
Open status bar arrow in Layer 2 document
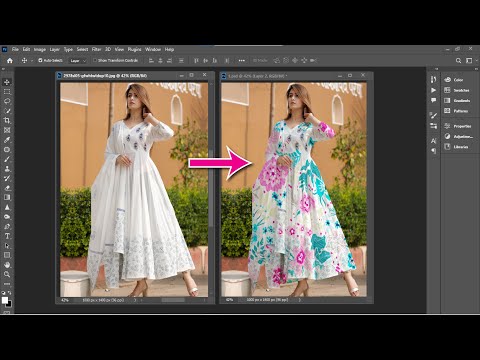point(299,300)
